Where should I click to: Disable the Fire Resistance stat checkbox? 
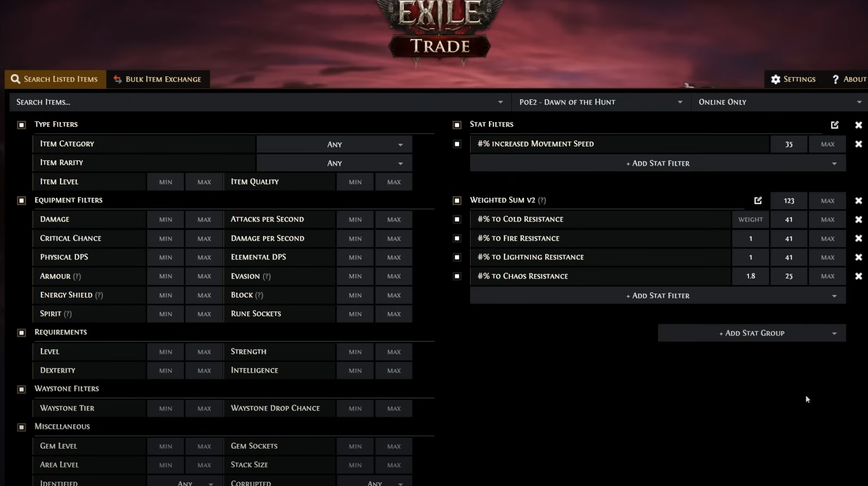coord(457,238)
